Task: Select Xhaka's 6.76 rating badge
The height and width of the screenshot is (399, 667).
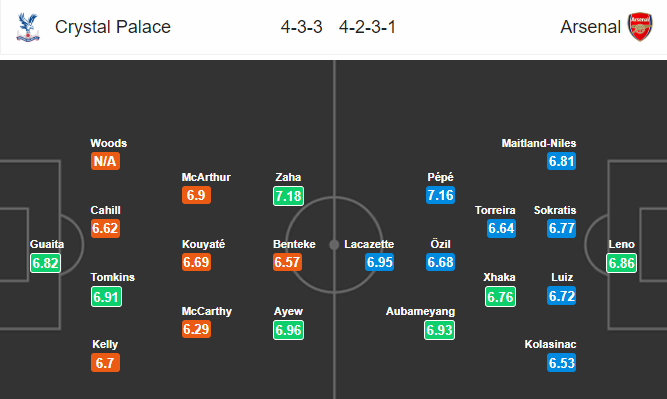Action: (500, 296)
